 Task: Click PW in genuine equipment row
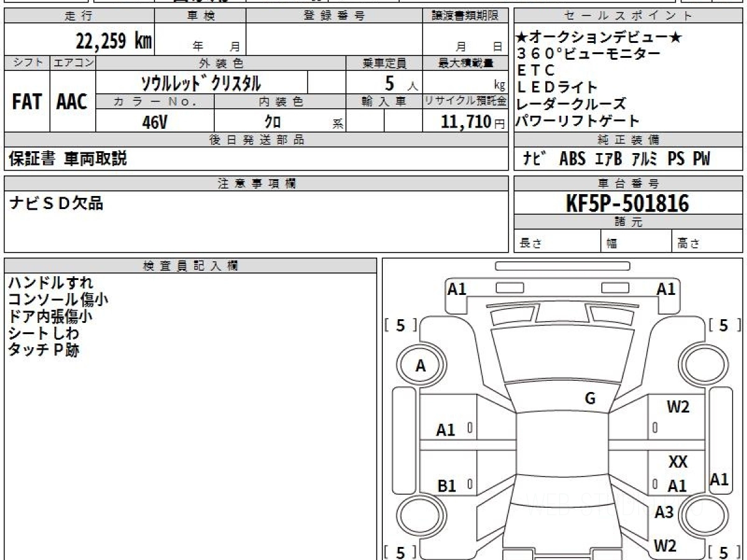pos(702,159)
